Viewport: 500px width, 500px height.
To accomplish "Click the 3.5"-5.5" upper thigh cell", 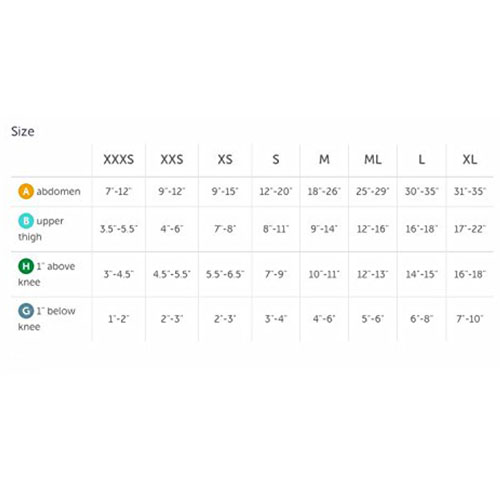I will 119,229.
